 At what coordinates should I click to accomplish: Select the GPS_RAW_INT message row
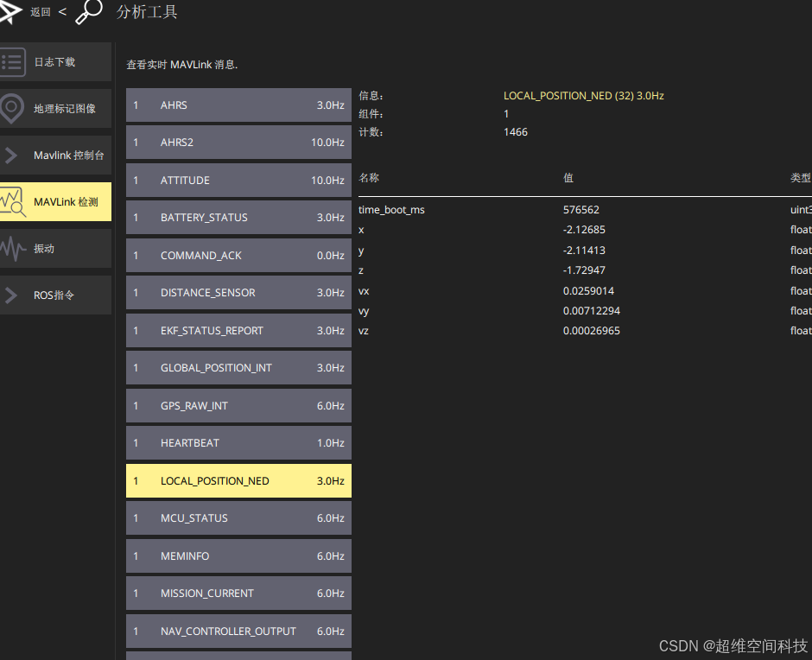pyautogui.click(x=238, y=406)
